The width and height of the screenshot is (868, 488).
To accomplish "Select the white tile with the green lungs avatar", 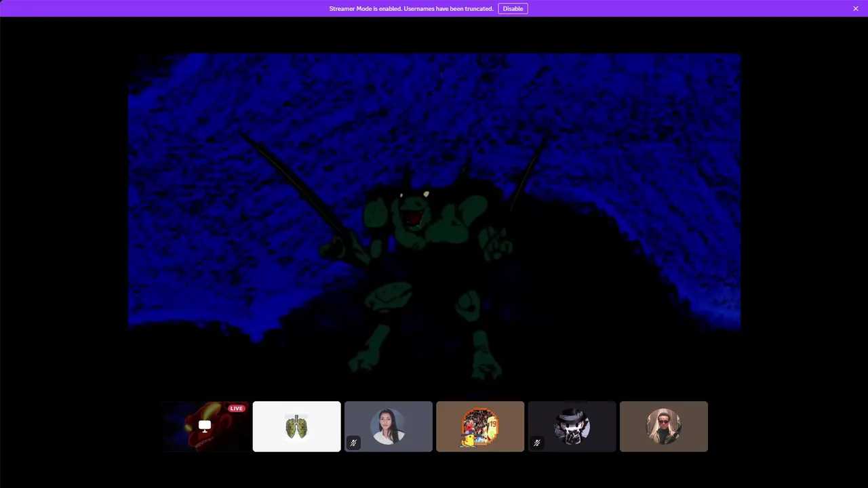I will (x=296, y=426).
